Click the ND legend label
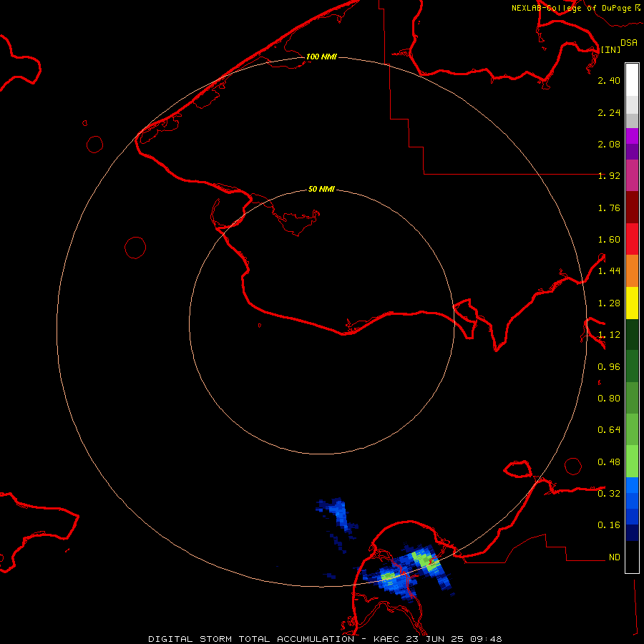The image size is (644, 644). (615, 557)
